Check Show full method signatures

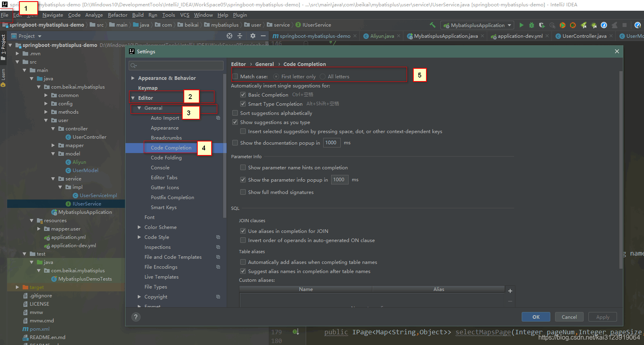click(x=243, y=192)
